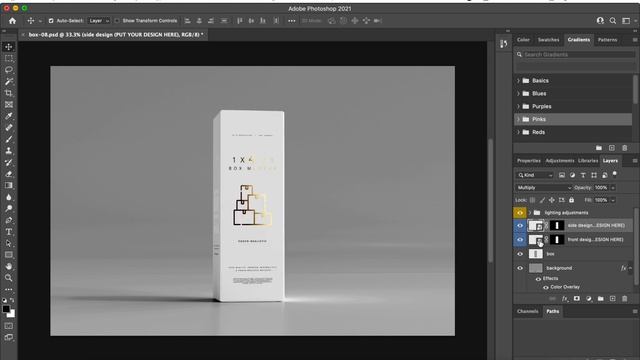This screenshot has width=640, height=360.
Task: Open Auto-Select Layer dropdown
Action: (x=99, y=20)
